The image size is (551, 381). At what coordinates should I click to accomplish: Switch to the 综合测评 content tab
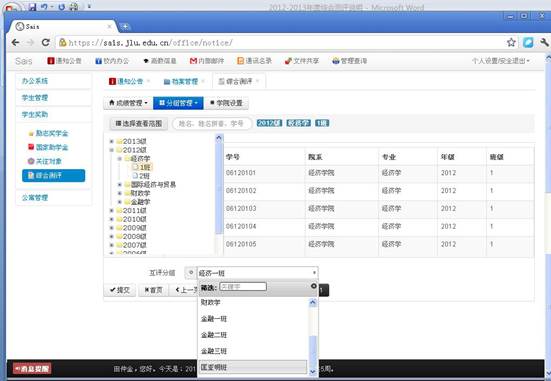(x=239, y=82)
